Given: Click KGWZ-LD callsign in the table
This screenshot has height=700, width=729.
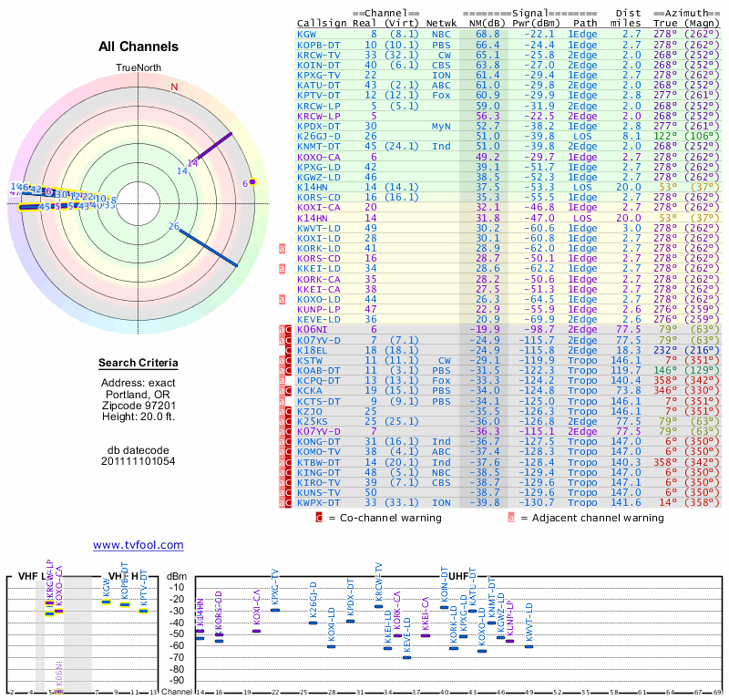Looking at the screenshot, I should [319, 177].
